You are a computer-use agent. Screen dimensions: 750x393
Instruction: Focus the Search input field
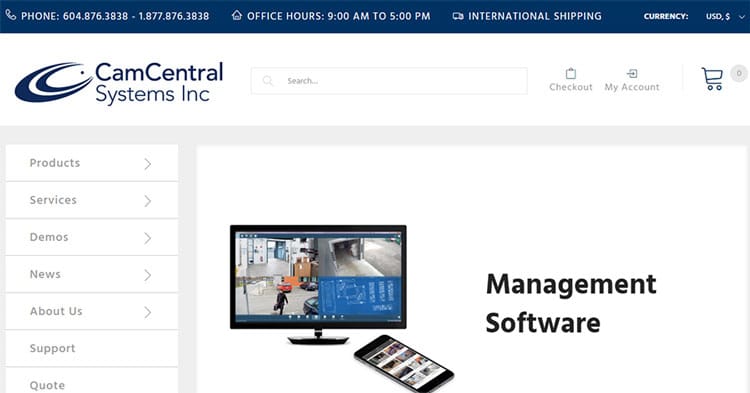click(389, 81)
